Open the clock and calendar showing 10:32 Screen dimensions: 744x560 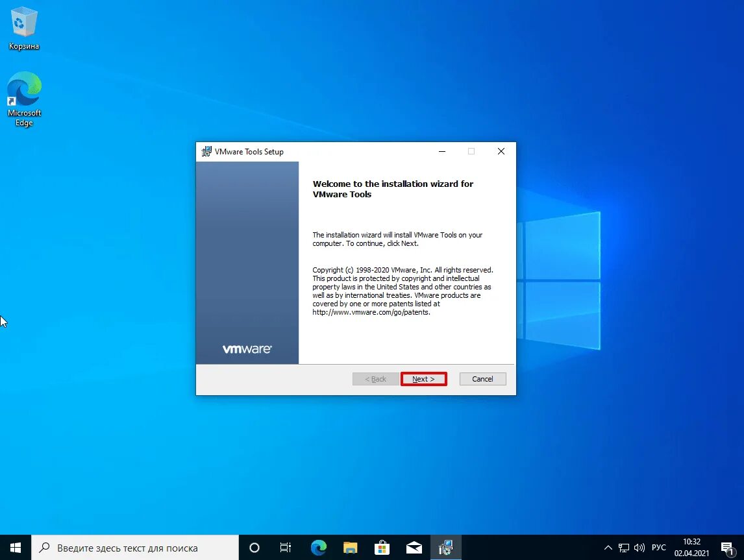click(691, 548)
